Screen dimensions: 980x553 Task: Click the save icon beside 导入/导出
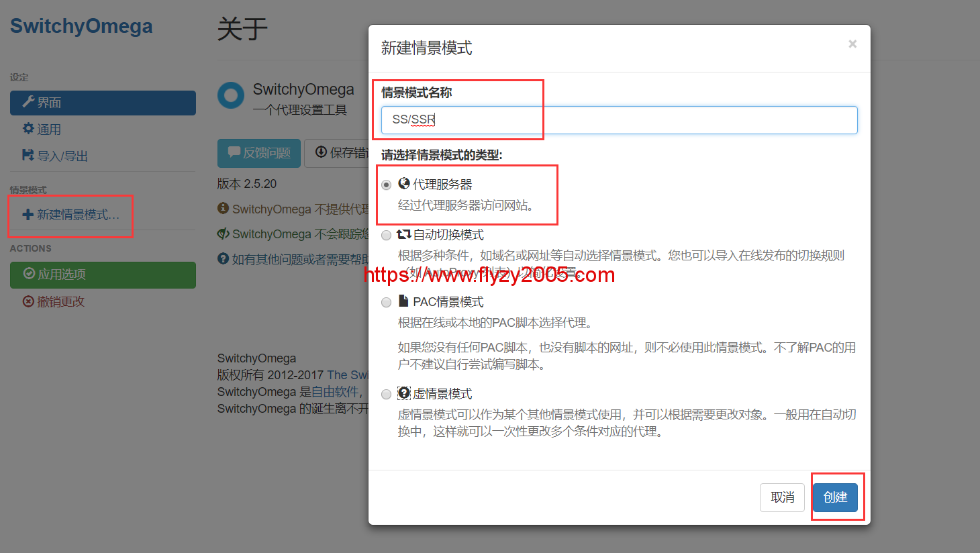click(28, 155)
